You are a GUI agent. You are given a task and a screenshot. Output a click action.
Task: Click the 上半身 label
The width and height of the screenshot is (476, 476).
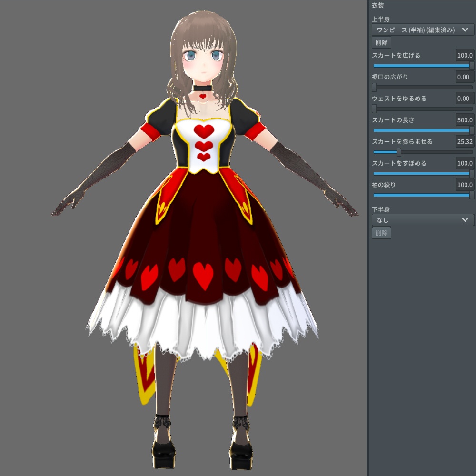(x=381, y=19)
